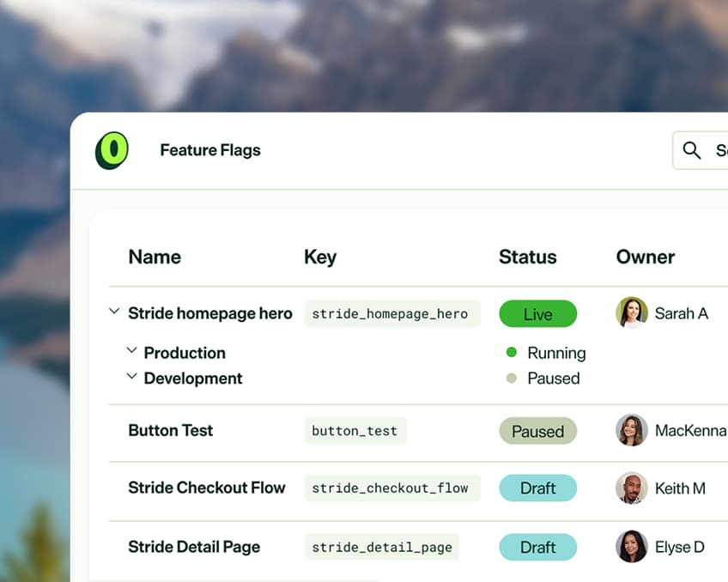Screen dimensions: 728x582
Task: Click the Feature Flags title
Action: click(x=210, y=150)
